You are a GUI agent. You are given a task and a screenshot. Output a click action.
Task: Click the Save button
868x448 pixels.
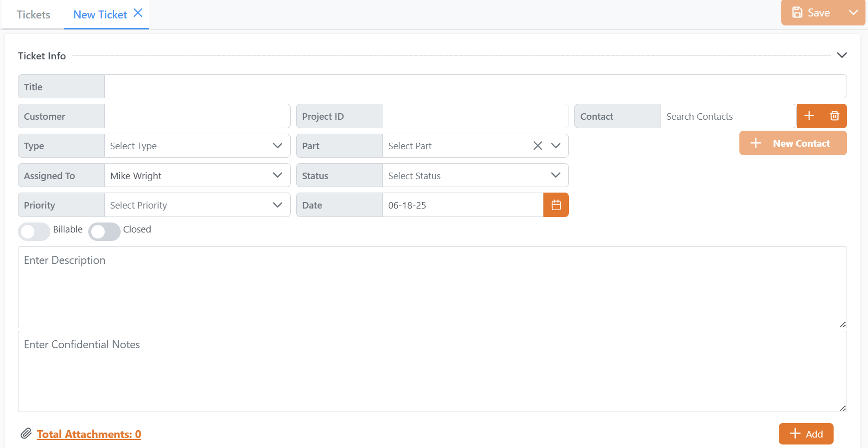point(812,12)
